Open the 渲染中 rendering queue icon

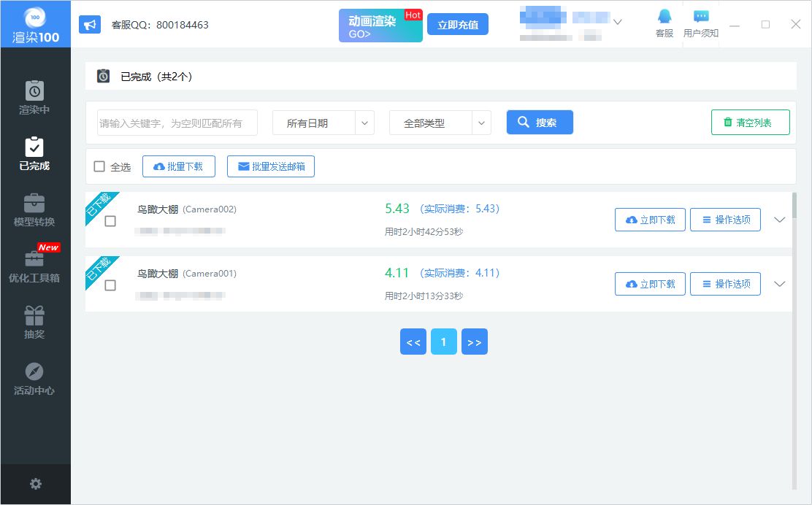(x=34, y=91)
